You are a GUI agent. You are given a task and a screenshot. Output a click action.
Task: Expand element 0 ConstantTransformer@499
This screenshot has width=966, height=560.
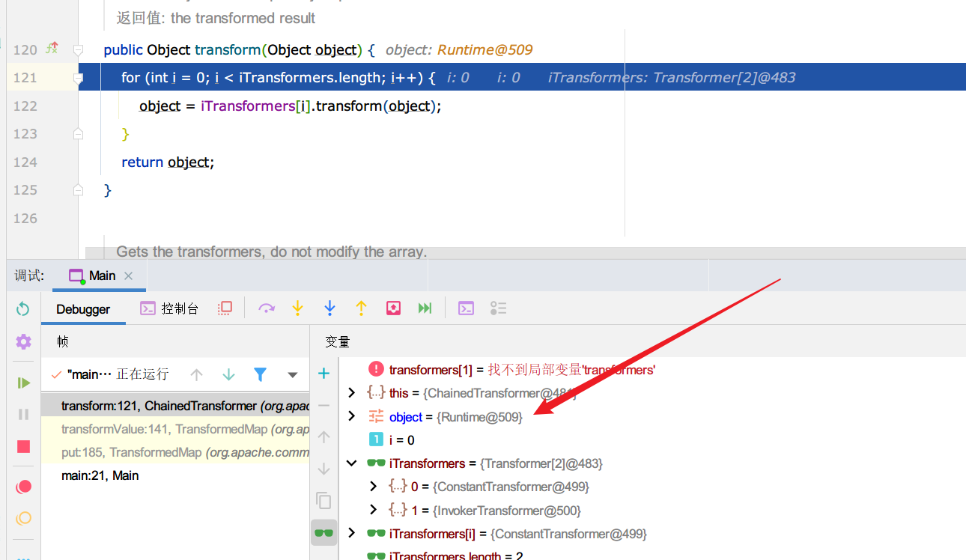pos(373,487)
